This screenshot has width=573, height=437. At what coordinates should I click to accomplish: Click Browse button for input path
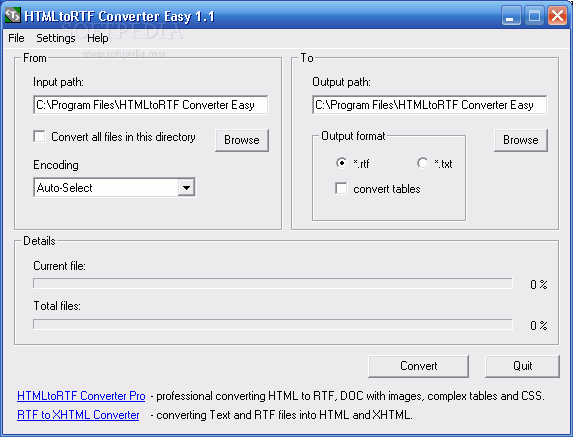[x=242, y=140]
